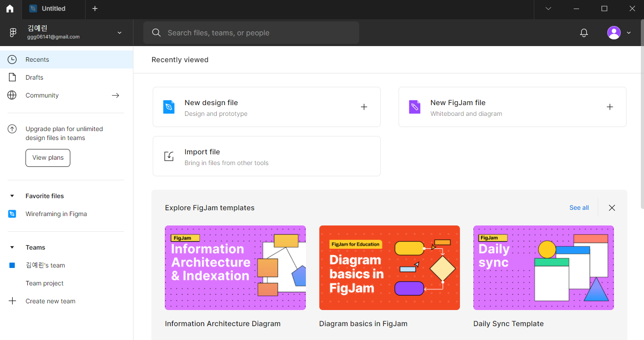Click the Recently viewed heading
644x340 pixels.
tap(180, 59)
